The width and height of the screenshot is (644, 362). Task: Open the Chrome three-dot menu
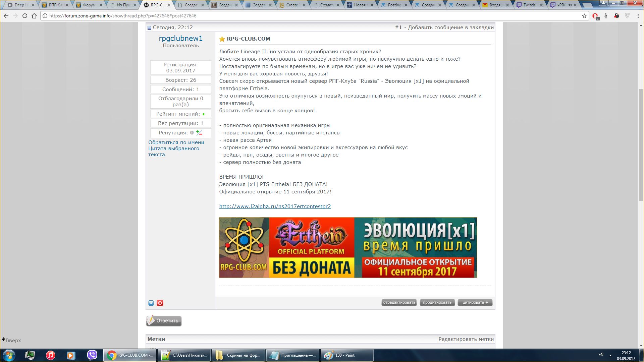point(638,16)
